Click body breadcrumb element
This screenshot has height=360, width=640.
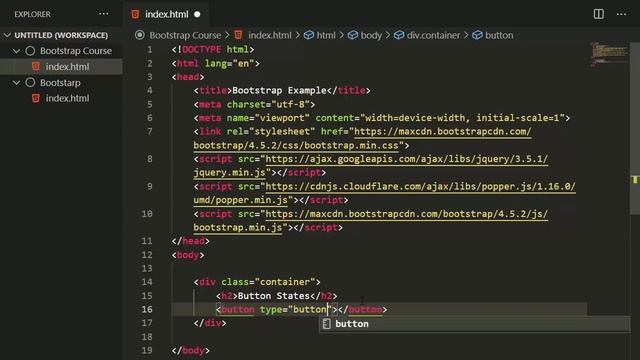(x=371, y=35)
